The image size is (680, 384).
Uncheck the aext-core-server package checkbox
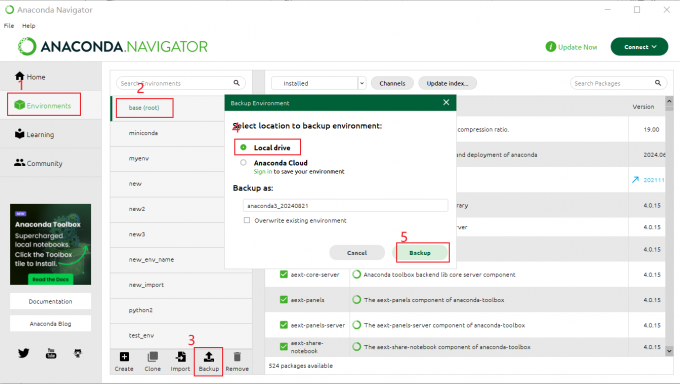[x=284, y=274]
